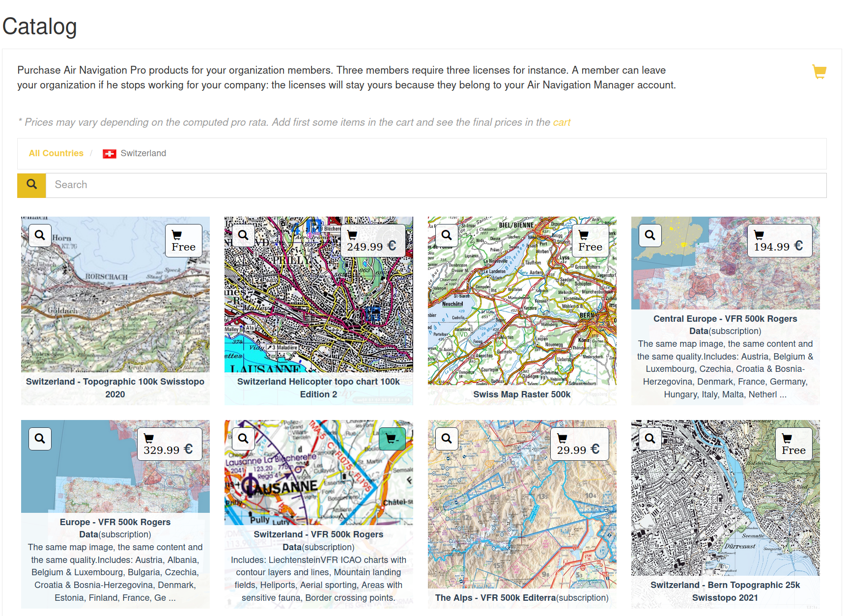The height and width of the screenshot is (616, 847).
Task: Add Bern Topographic 25k Free to cart
Action: coord(794,444)
